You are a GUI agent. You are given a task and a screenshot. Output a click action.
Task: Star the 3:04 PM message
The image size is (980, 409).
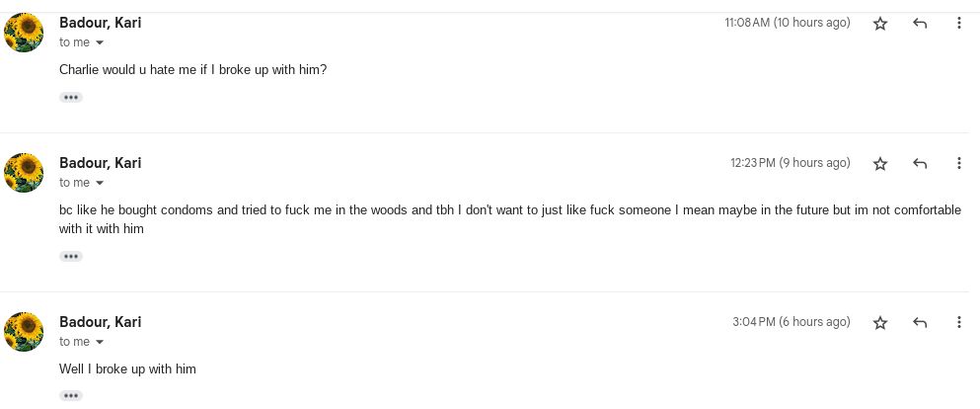coord(880,322)
